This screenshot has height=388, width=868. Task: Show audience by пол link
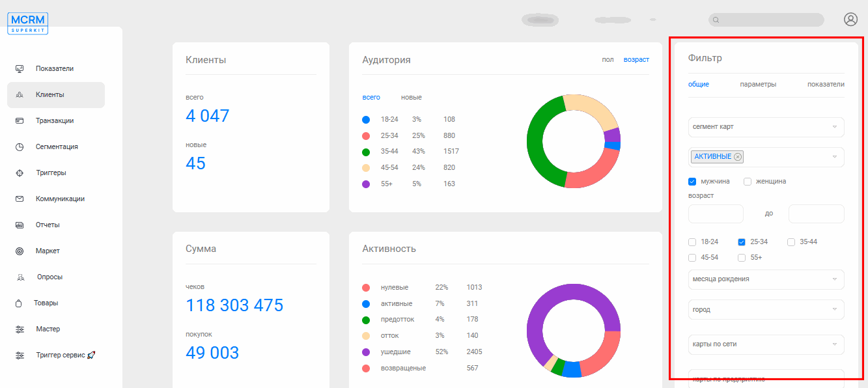(x=608, y=60)
